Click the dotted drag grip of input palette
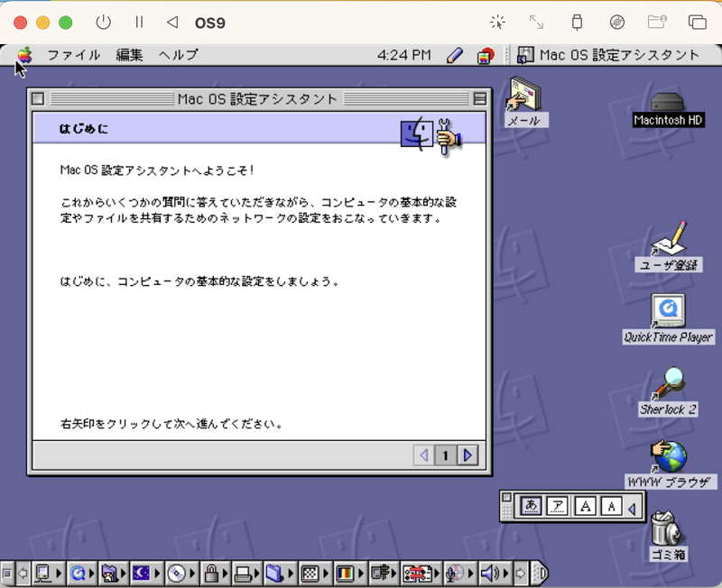 coord(506,510)
